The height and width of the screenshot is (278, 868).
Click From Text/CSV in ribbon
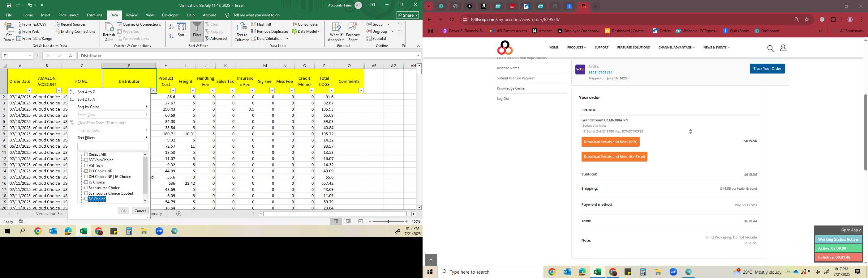[32, 24]
